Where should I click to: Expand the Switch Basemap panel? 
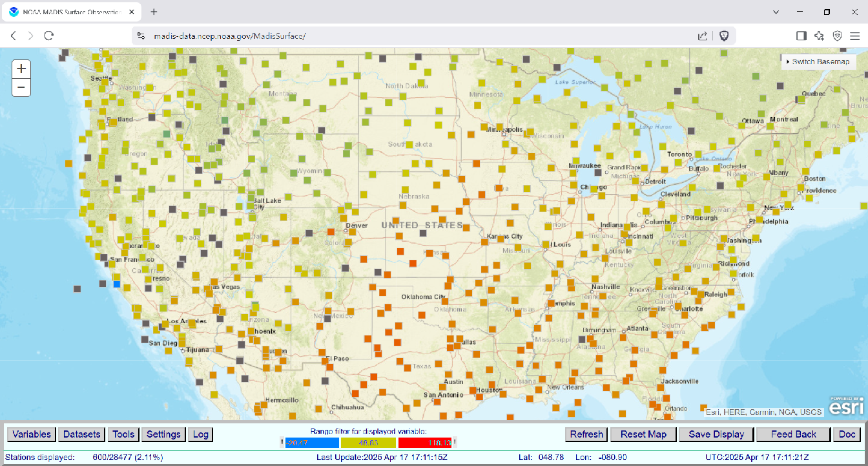coord(818,61)
